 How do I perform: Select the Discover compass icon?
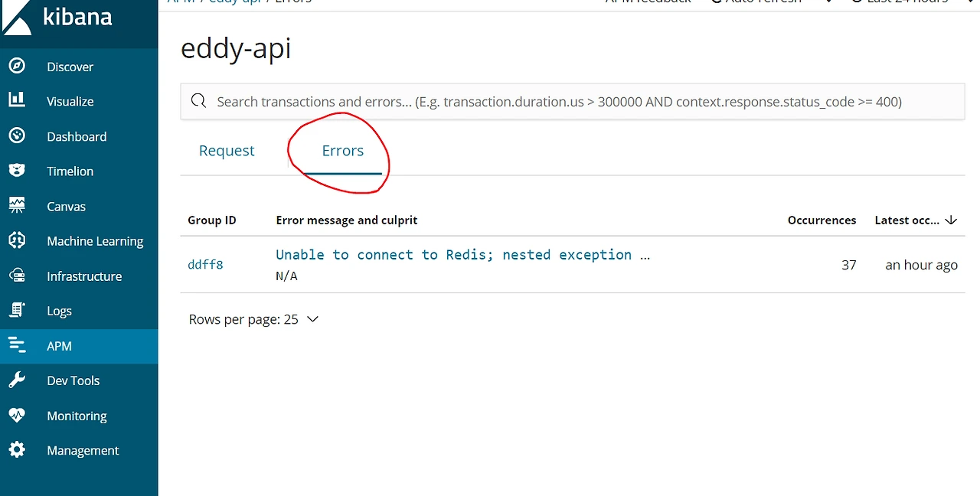17,66
